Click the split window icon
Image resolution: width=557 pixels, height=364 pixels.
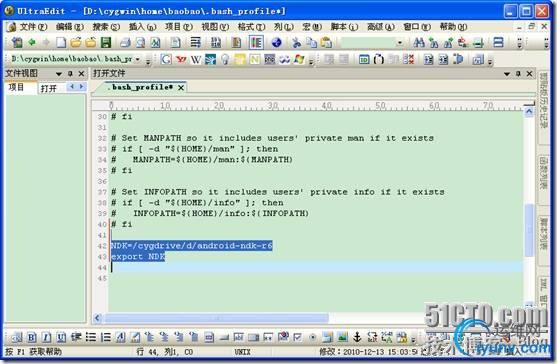pos(498,43)
